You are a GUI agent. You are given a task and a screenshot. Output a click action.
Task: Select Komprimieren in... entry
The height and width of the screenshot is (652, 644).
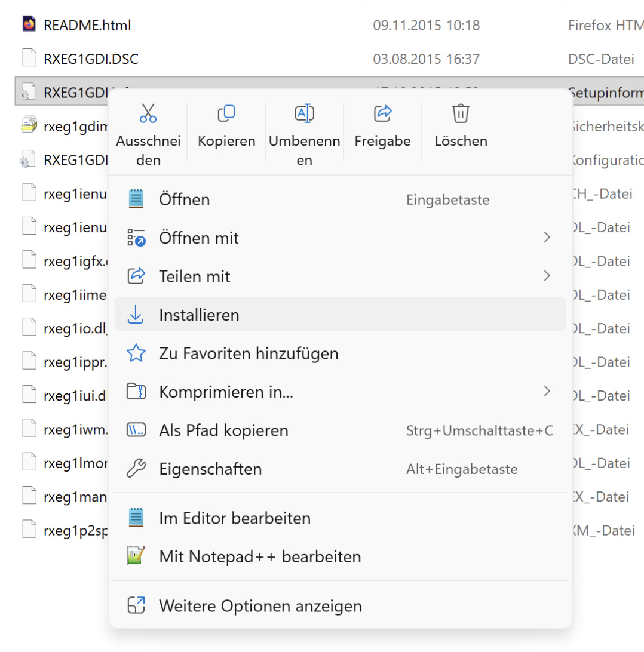tap(340, 392)
